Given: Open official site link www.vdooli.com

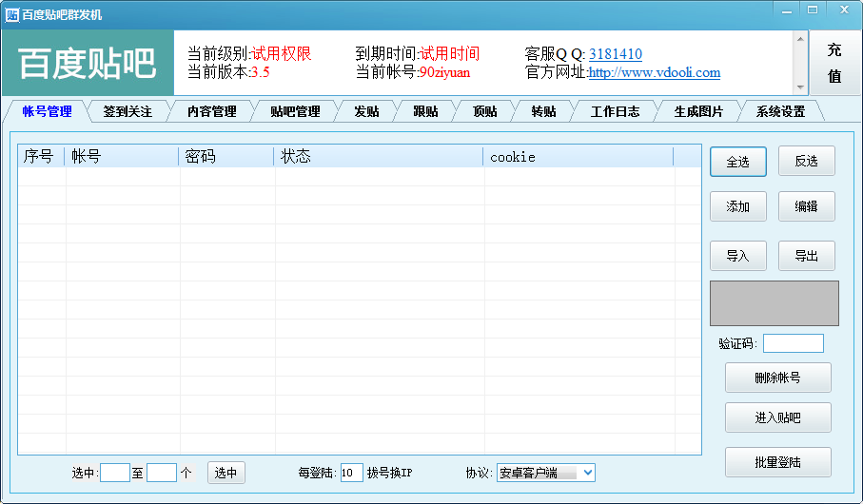Looking at the screenshot, I should click(655, 72).
